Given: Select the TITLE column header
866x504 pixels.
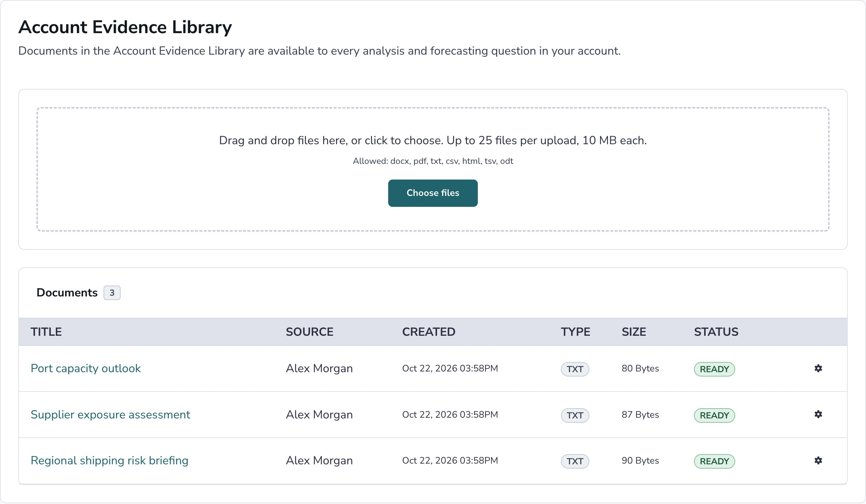Looking at the screenshot, I should [46, 332].
